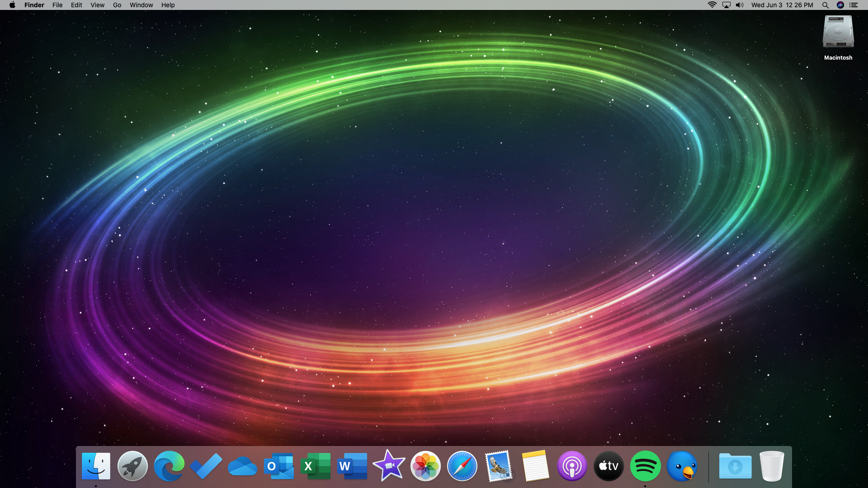This screenshot has height=488, width=868.
Task: Open Apple TV app in Dock
Action: [609, 466]
